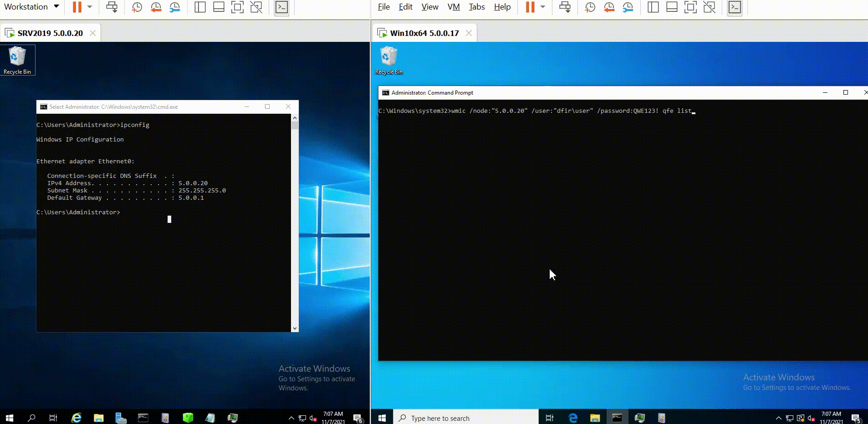The height and width of the screenshot is (424, 868).
Task: Open File Explorer on the Win10x64 taskbar
Action: coord(595,418)
